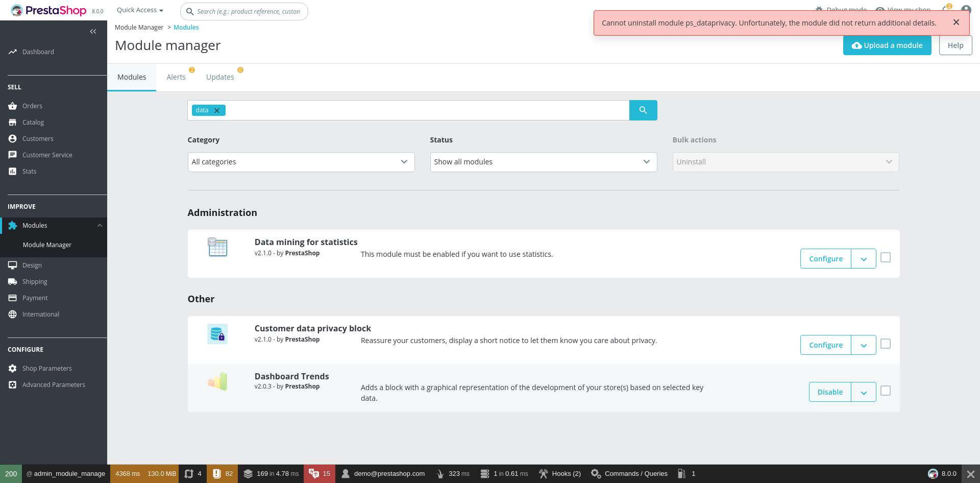
Task: Expand the Status dropdown Show all modules
Action: coord(543,162)
